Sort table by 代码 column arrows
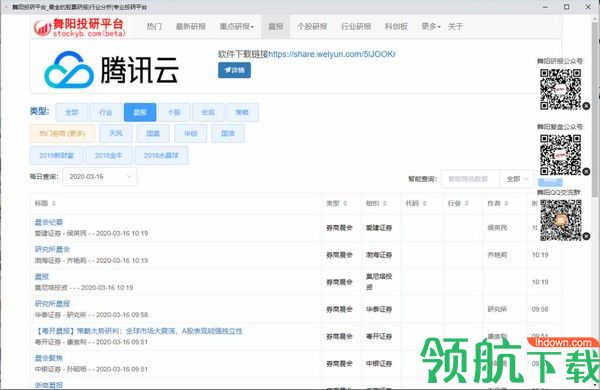 pyautogui.click(x=424, y=203)
